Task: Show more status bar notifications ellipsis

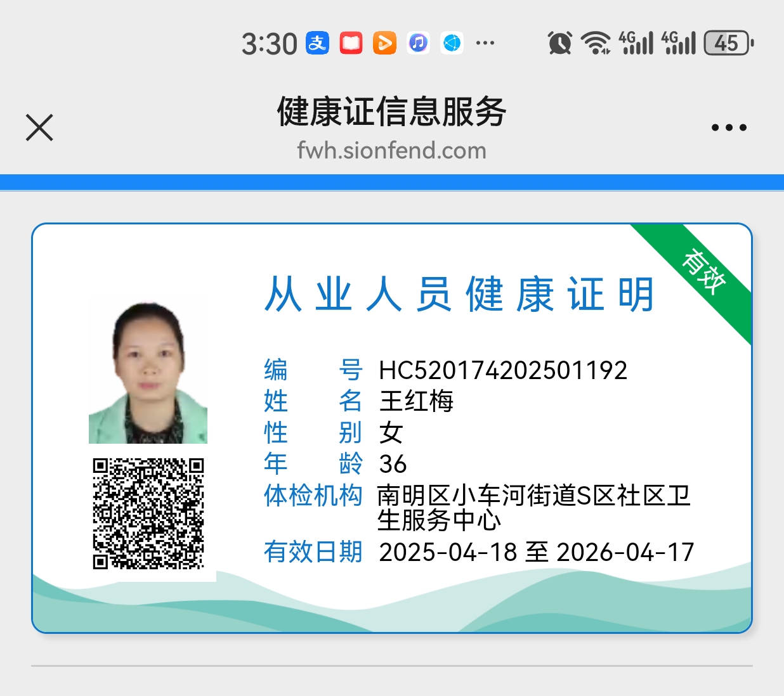Action: (x=485, y=43)
